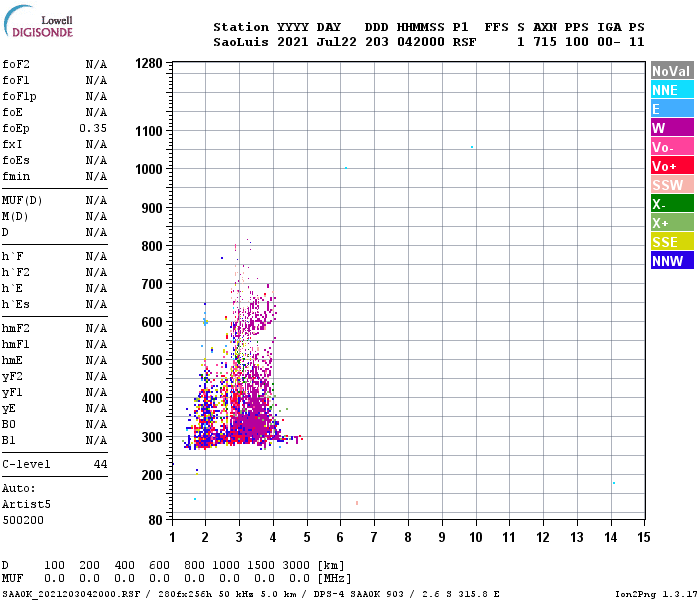
Task: Click the PPS value 100
Action: point(577,42)
